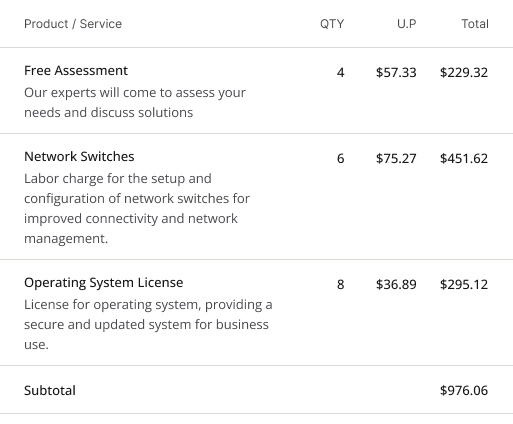This screenshot has width=513, height=424.
Task: Click quantity 4 for Free Assessment
Action: coord(340,73)
